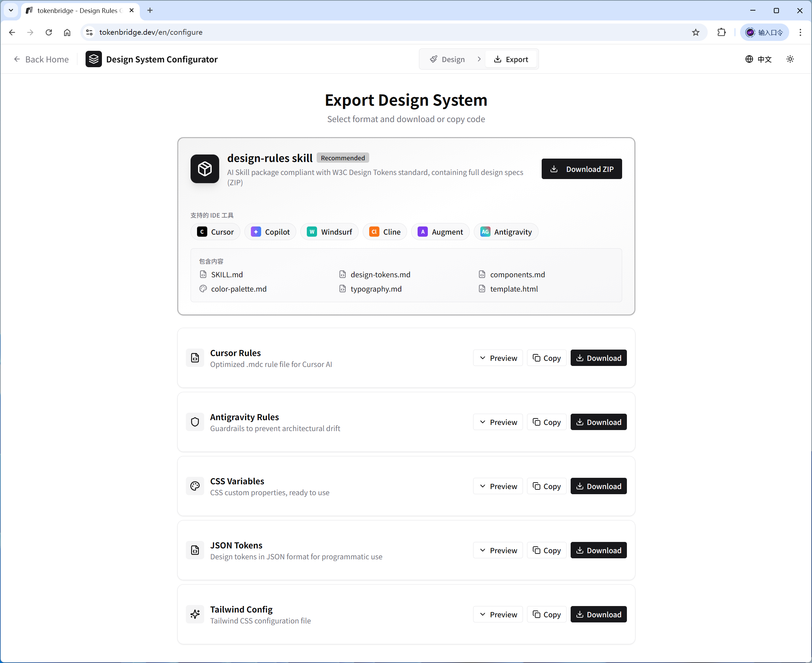Navigate using the Back Home link
Screen dimensions: 812x663
(41, 59)
